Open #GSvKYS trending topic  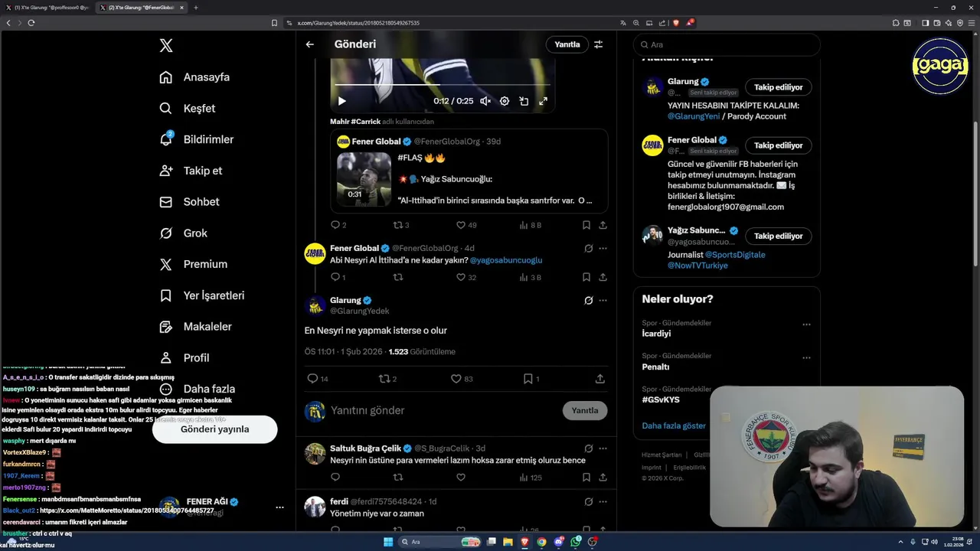coord(661,399)
